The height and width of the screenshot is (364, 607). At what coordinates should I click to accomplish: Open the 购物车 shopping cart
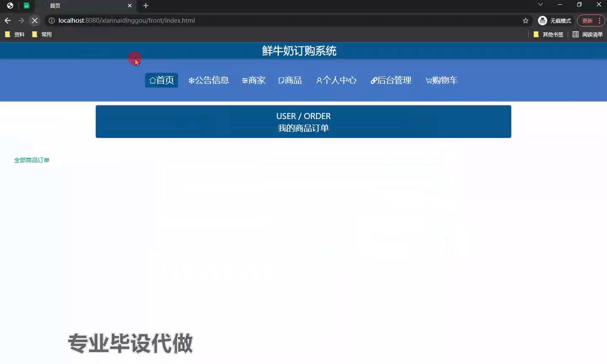[x=441, y=80]
